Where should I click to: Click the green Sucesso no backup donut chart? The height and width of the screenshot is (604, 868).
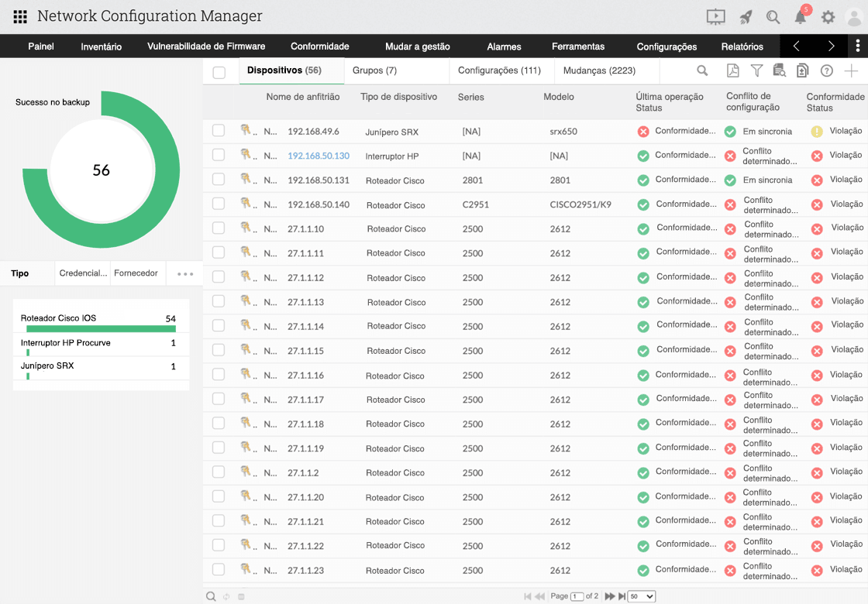pos(151,130)
